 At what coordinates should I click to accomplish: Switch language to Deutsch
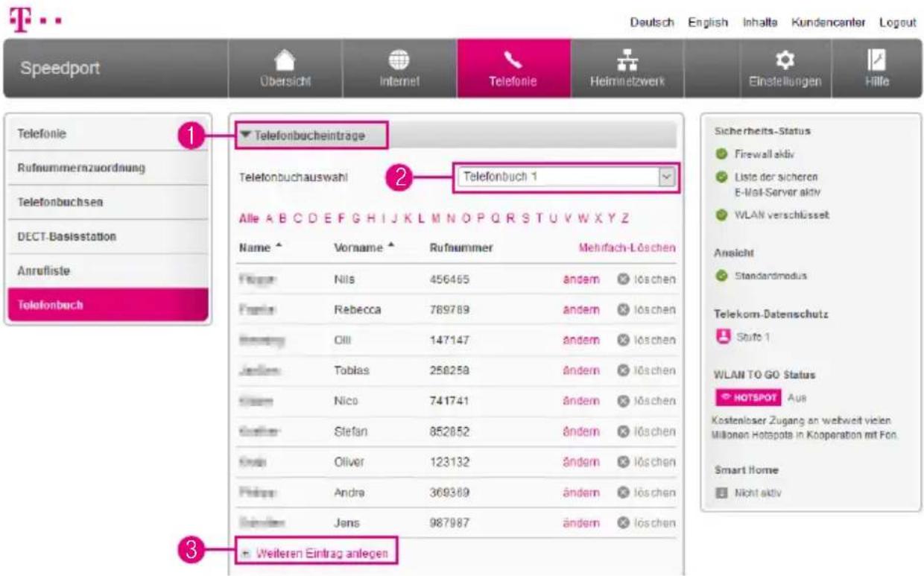pos(652,23)
